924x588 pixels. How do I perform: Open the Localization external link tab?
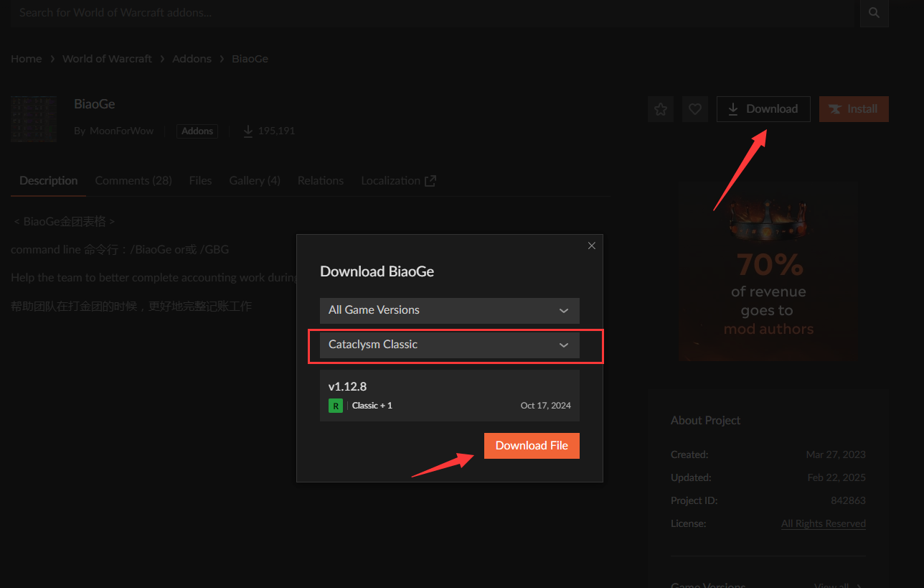pos(399,181)
